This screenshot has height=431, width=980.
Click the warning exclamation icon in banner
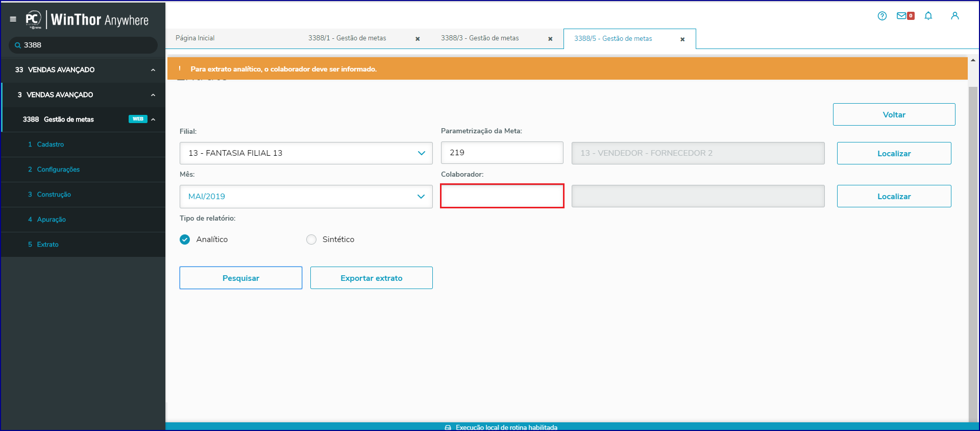(x=180, y=68)
